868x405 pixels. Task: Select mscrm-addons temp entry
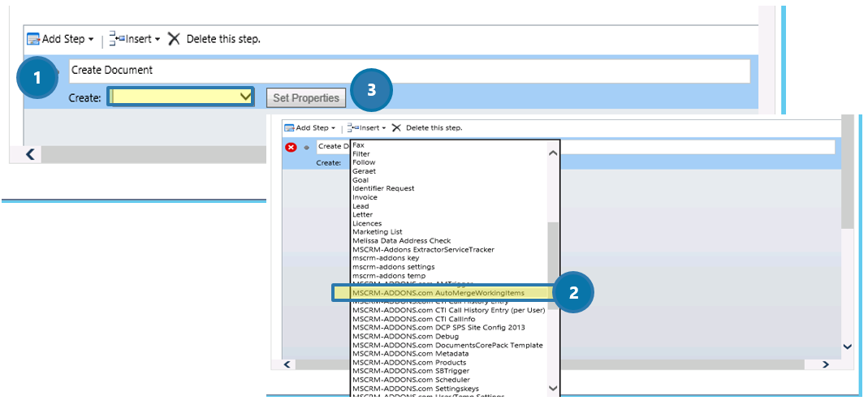[389, 275]
